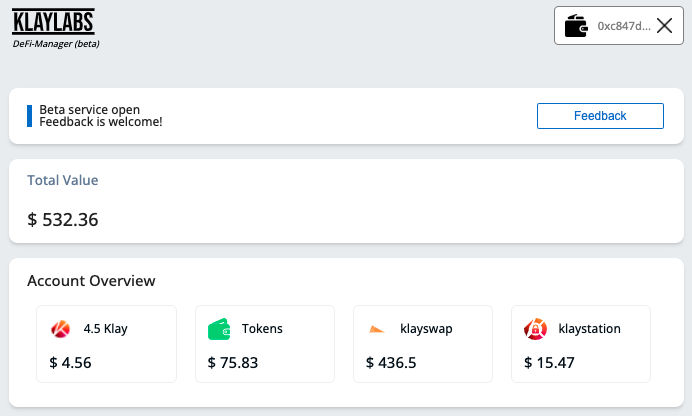Click the black wallet icon beside the address
This screenshot has width=692, height=416.
point(576,26)
